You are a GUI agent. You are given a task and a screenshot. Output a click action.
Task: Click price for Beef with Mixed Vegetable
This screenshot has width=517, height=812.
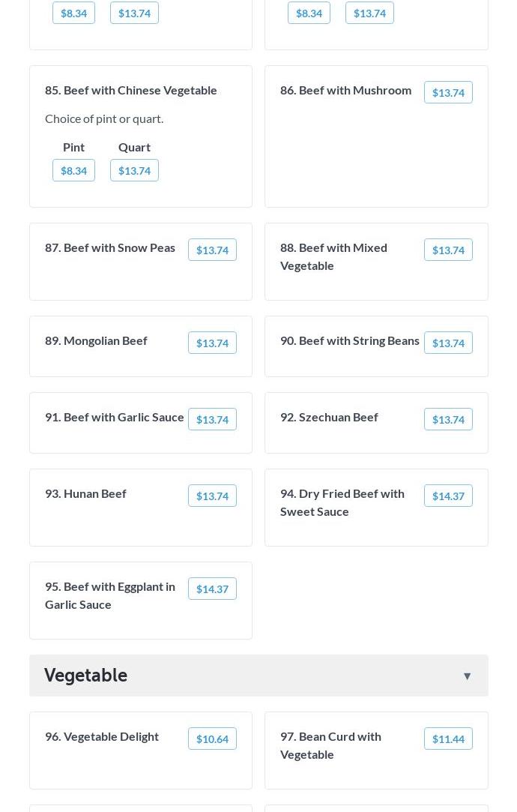(x=448, y=250)
